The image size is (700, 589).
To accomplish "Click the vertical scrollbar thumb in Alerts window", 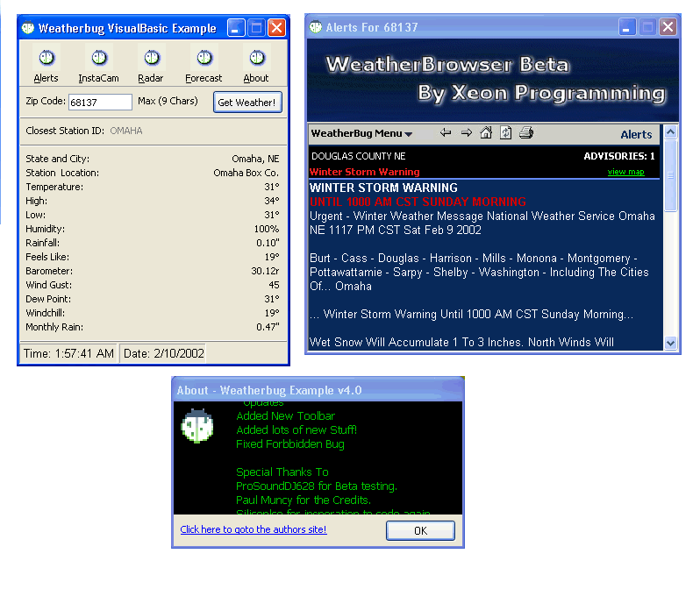I will (670, 175).
